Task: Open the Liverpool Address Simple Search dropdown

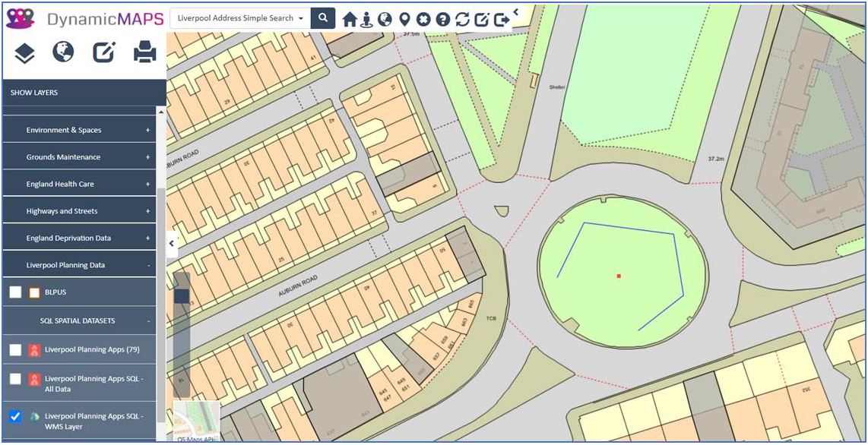Action: [240, 18]
